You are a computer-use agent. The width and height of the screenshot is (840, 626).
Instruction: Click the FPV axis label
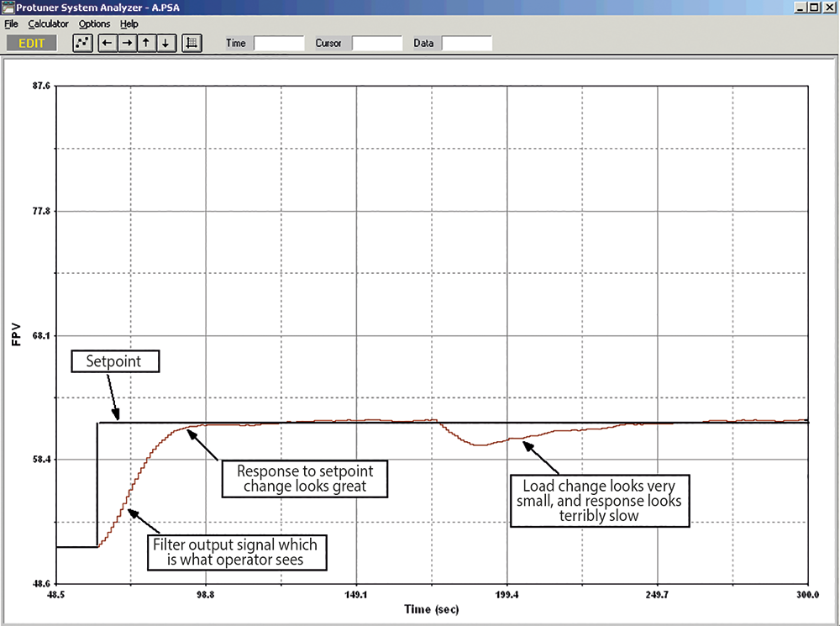(16, 334)
